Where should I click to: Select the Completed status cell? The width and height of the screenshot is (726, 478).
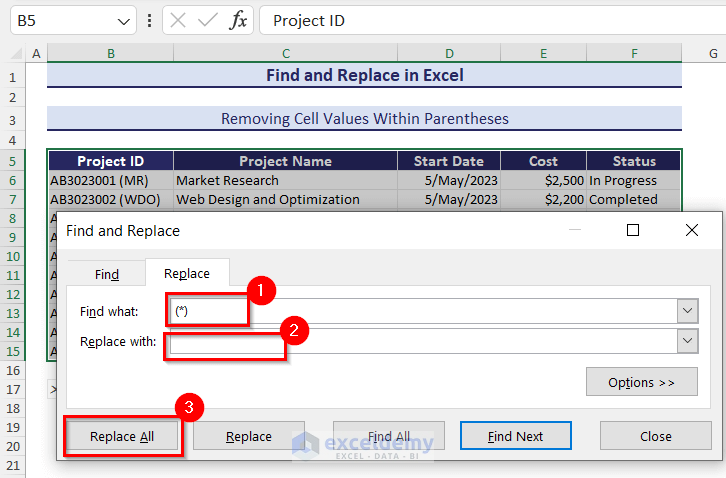point(634,200)
